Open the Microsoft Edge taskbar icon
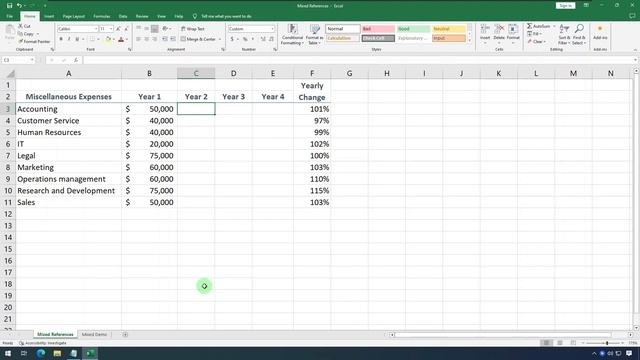 click(x=41, y=353)
